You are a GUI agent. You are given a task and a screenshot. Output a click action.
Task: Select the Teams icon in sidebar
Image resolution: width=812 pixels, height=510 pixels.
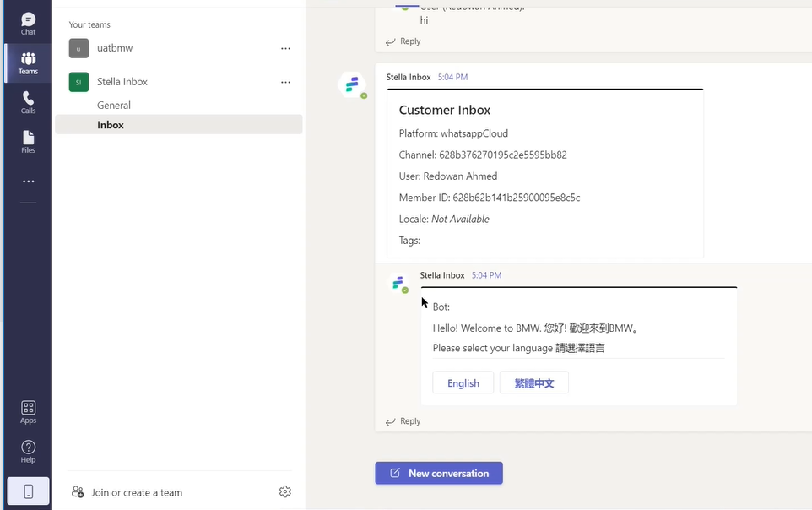point(28,63)
